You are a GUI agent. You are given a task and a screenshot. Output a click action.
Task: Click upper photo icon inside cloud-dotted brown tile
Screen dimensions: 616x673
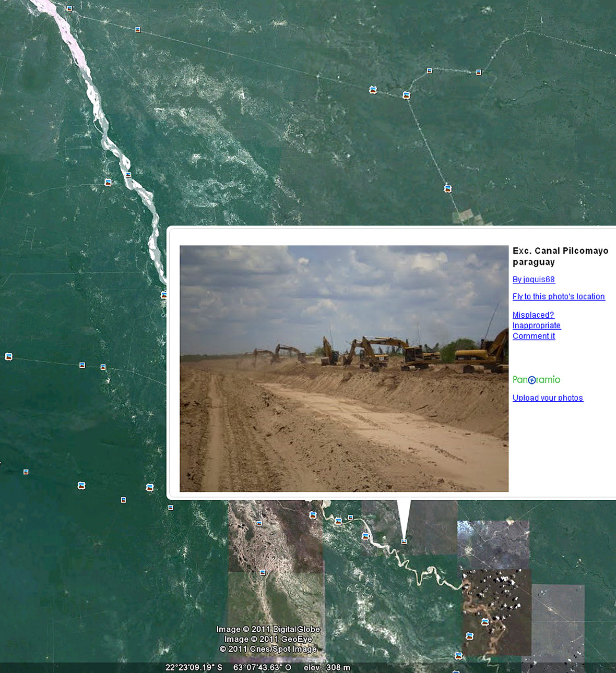point(484,621)
